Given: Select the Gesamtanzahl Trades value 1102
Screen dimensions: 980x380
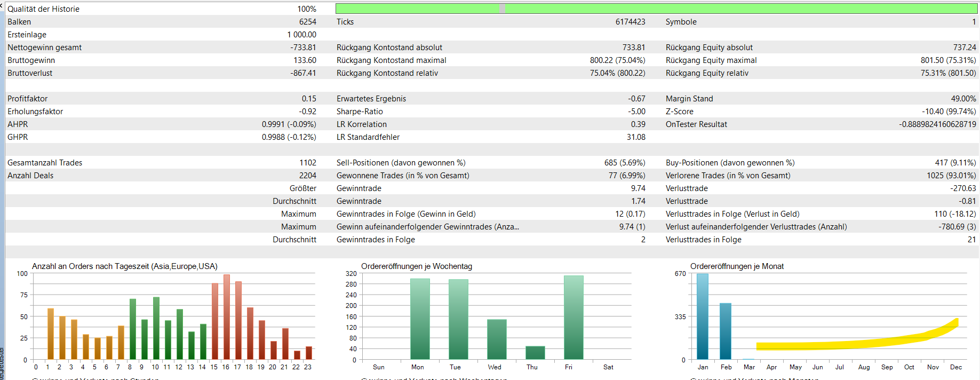Looking at the screenshot, I should coord(307,163).
